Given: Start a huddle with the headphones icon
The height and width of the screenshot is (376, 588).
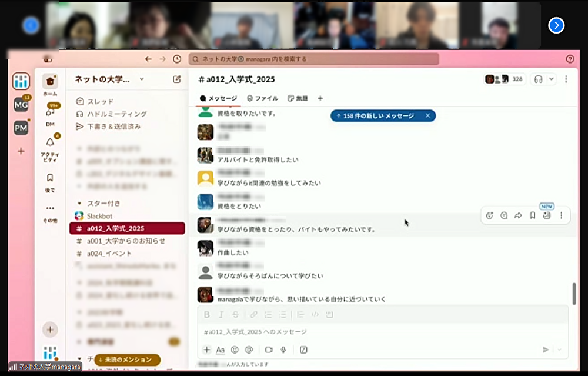Looking at the screenshot, I should [x=539, y=79].
